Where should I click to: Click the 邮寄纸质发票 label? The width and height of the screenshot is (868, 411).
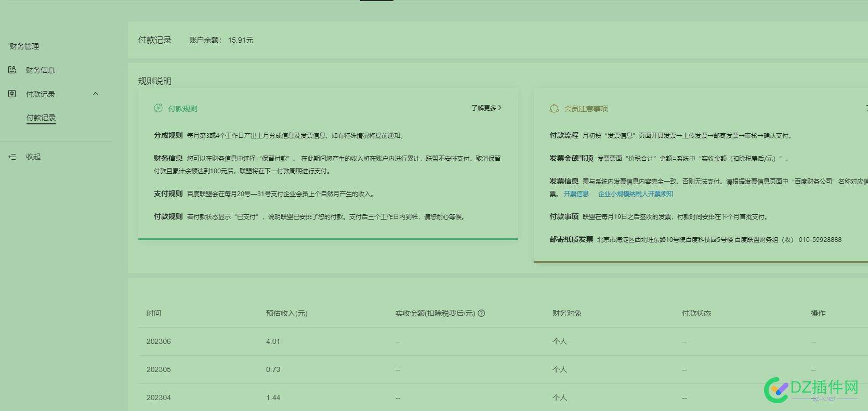571,239
